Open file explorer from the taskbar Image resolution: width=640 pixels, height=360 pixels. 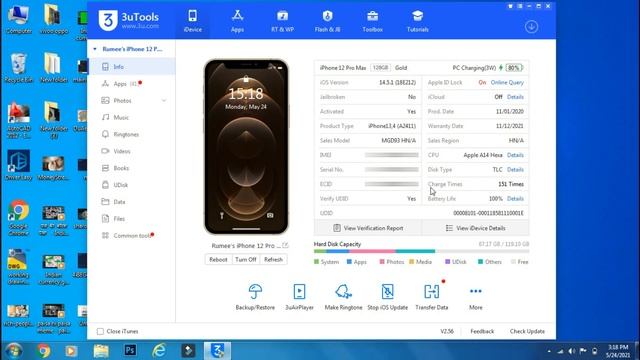(x=101, y=351)
